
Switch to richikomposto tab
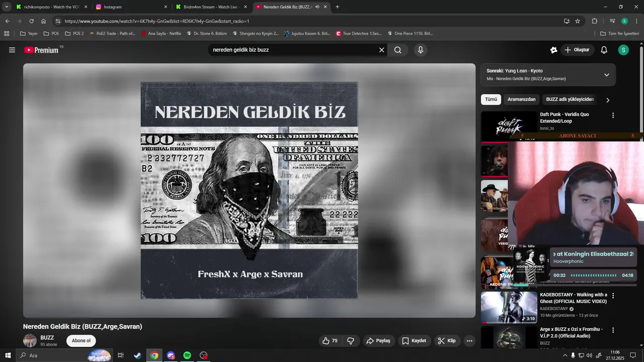(x=51, y=7)
